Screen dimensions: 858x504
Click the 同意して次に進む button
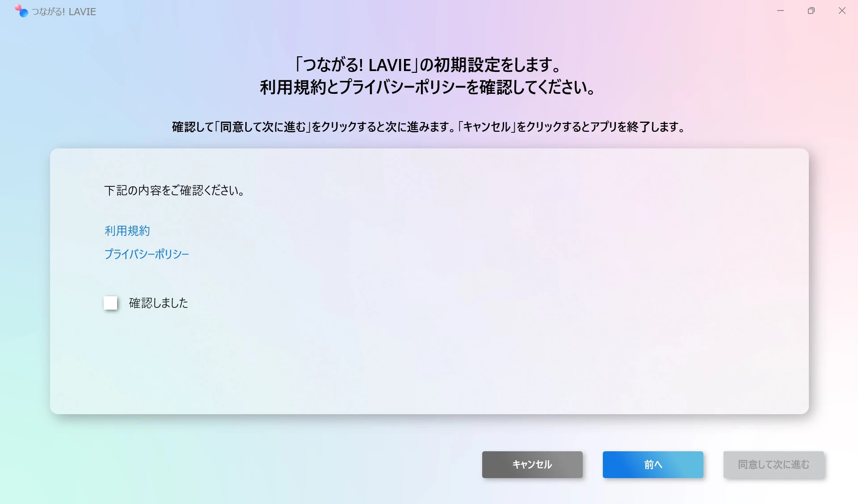[x=774, y=465]
